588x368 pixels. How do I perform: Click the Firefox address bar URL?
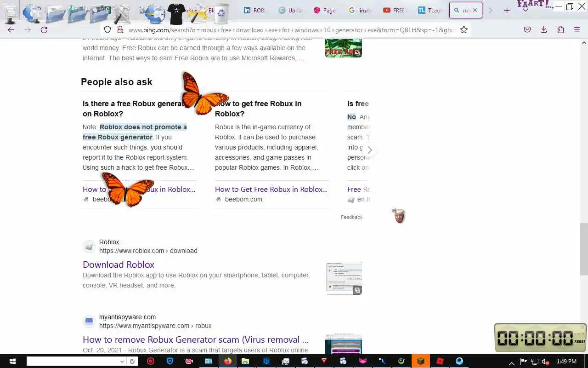(x=292, y=29)
